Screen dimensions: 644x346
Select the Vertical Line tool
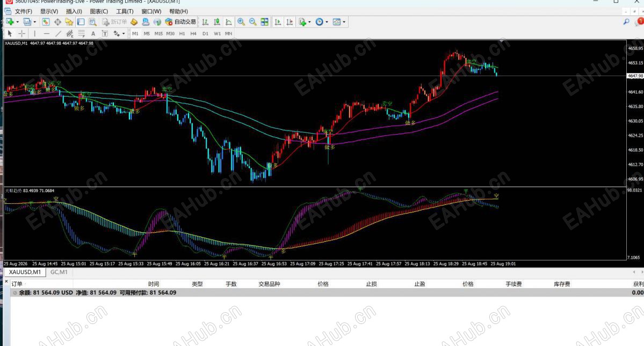(35, 34)
